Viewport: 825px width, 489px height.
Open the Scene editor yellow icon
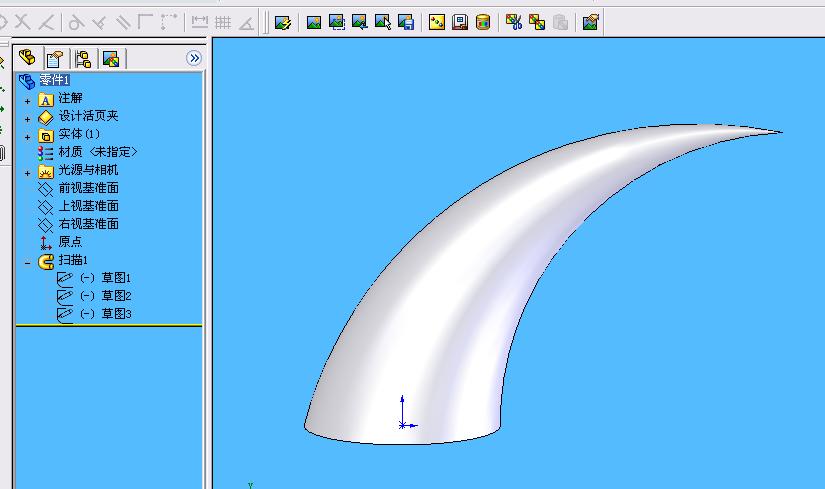click(x=437, y=22)
